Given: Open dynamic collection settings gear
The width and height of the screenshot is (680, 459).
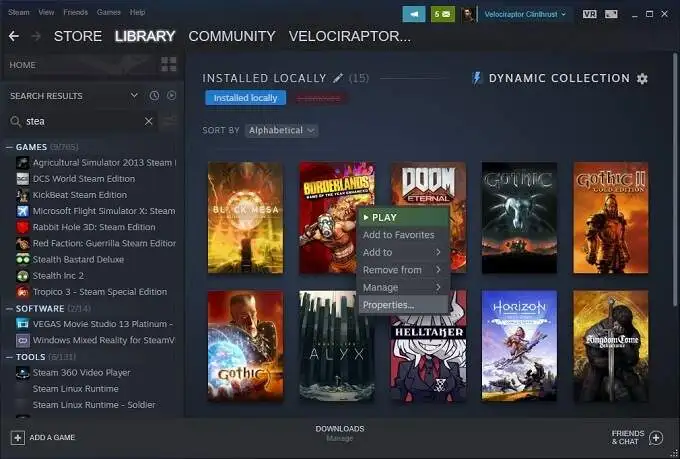Looking at the screenshot, I should click(x=642, y=79).
